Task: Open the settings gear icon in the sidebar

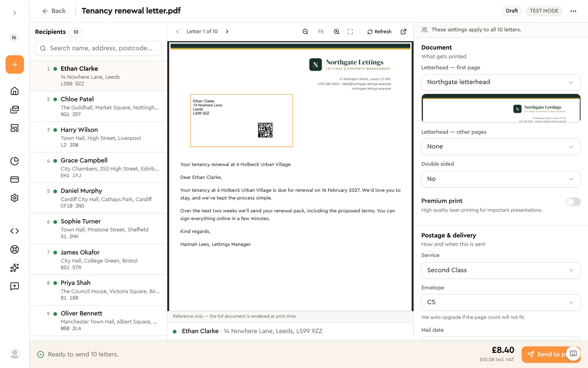Action: click(15, 198)
